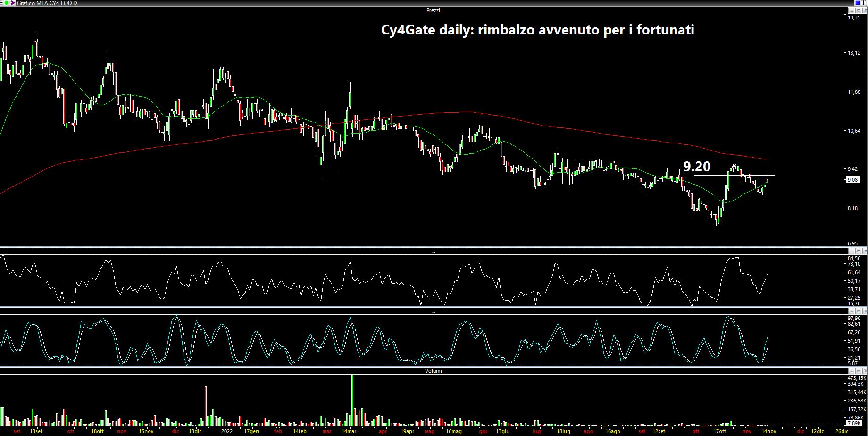
Task: Click the 15nov date label
Action: click(146, 431)
